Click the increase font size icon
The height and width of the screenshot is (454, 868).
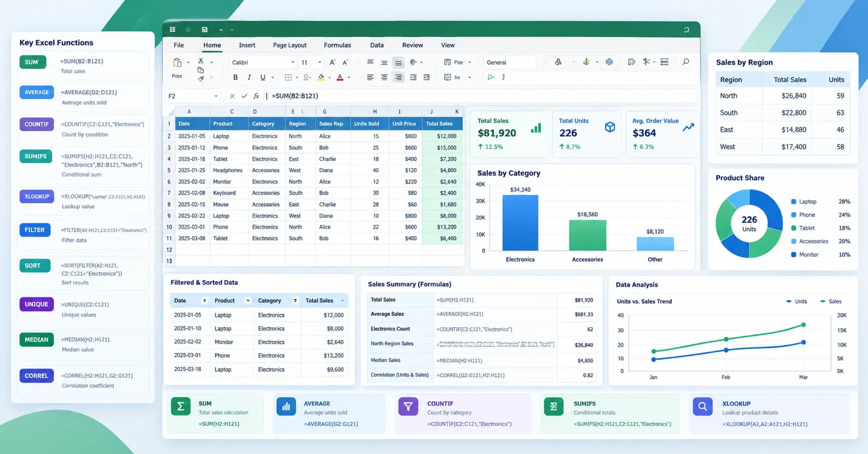pos(332,63)
